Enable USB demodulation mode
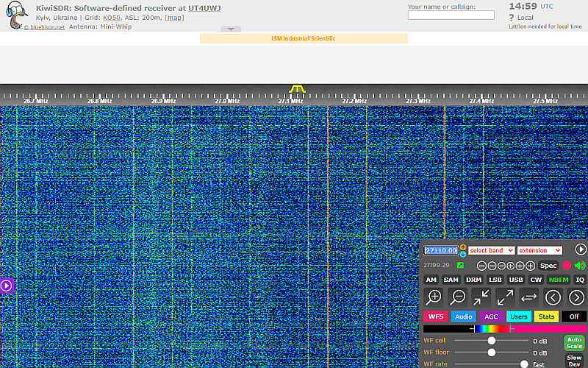 516,280
